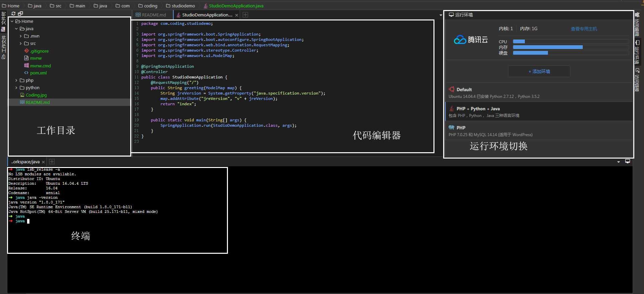Open pom.xml in the file tree
This screenshot has height=294, width=644.
38,73
